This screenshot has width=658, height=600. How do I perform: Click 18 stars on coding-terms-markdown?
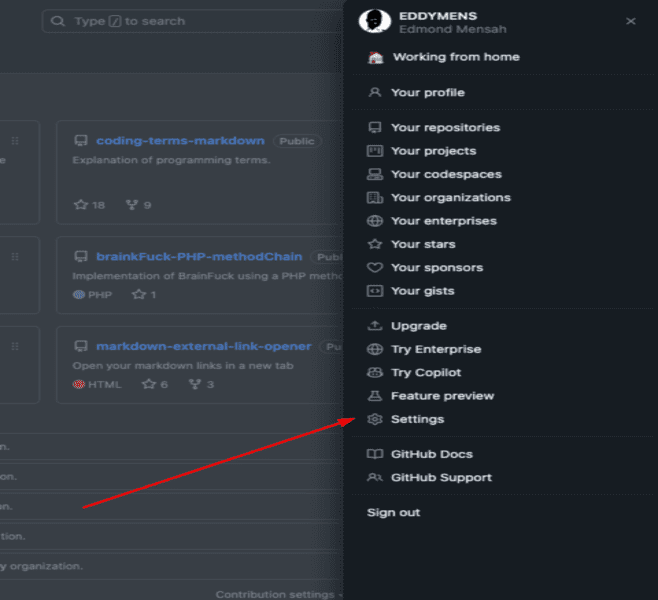[89, 205]
